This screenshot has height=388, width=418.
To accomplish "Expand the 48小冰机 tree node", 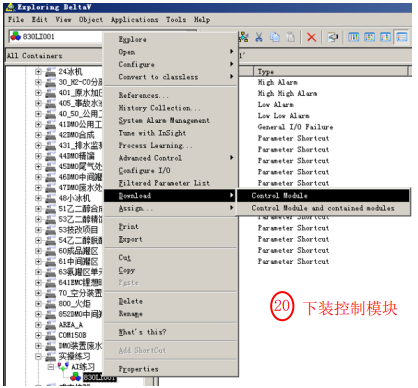I will pos(38,198).
